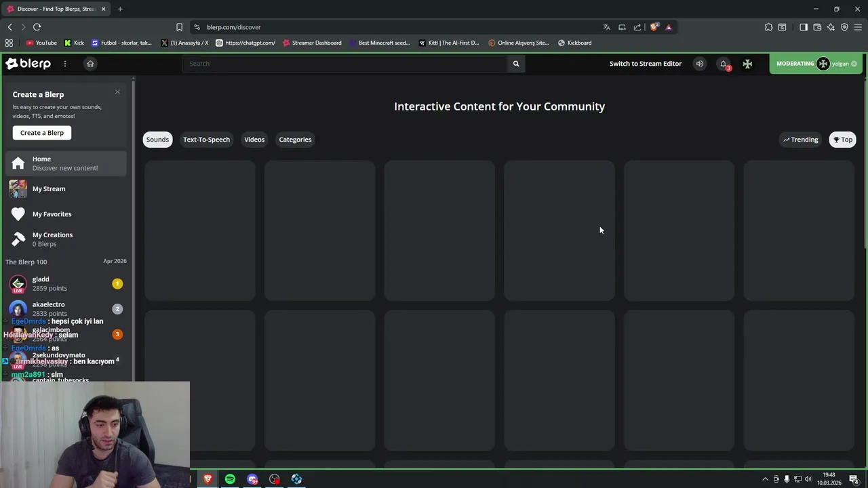Go to Home Discover new content
Viewport: 868px width, 488px height.
pyautogui.click(x=66, y=163)
